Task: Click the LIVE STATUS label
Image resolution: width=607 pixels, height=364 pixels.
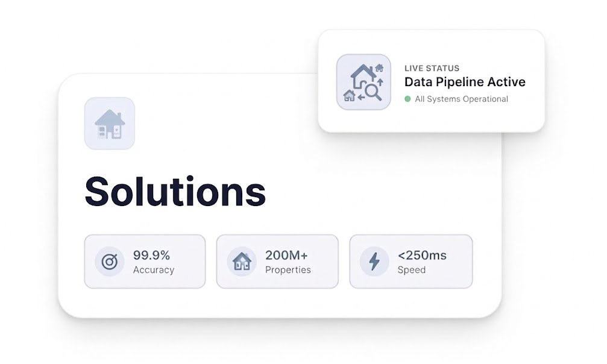Action: [432, 68]
